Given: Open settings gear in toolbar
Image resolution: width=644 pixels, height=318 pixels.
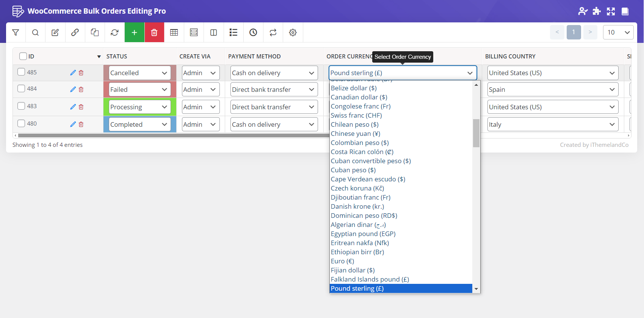Looking at the screenshot, I should pos(293,33).
